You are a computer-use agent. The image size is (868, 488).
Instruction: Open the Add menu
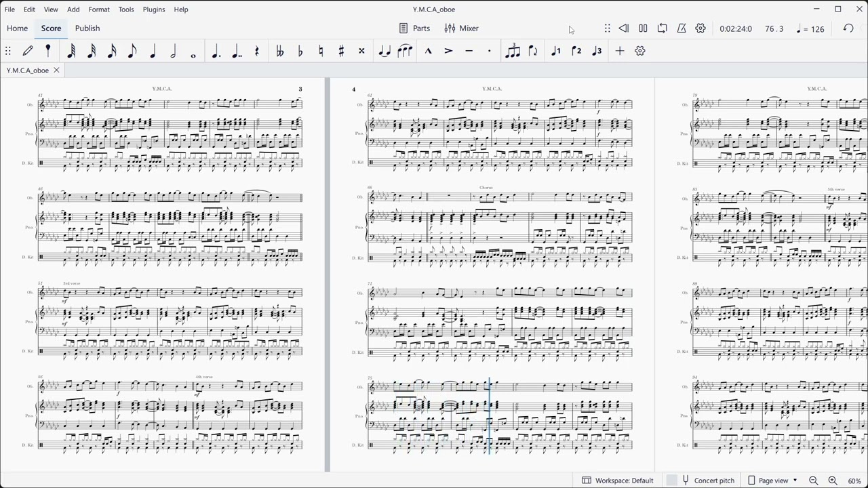click(x=73, y=9)
